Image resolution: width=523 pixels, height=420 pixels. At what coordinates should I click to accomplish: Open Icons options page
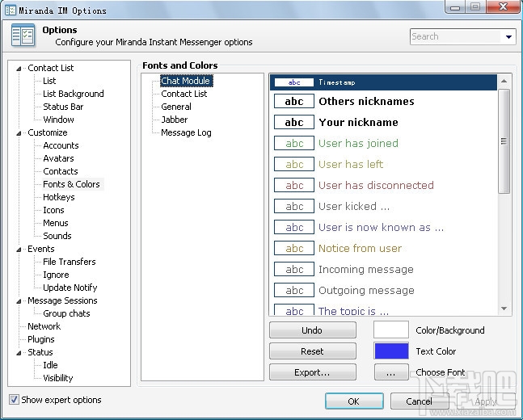click(53, 210)
